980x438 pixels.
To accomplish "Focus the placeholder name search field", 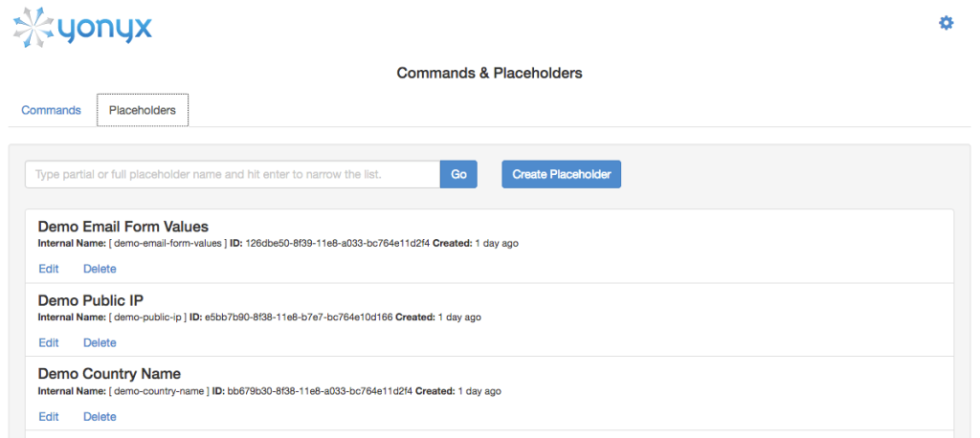I will pos(233,174).
